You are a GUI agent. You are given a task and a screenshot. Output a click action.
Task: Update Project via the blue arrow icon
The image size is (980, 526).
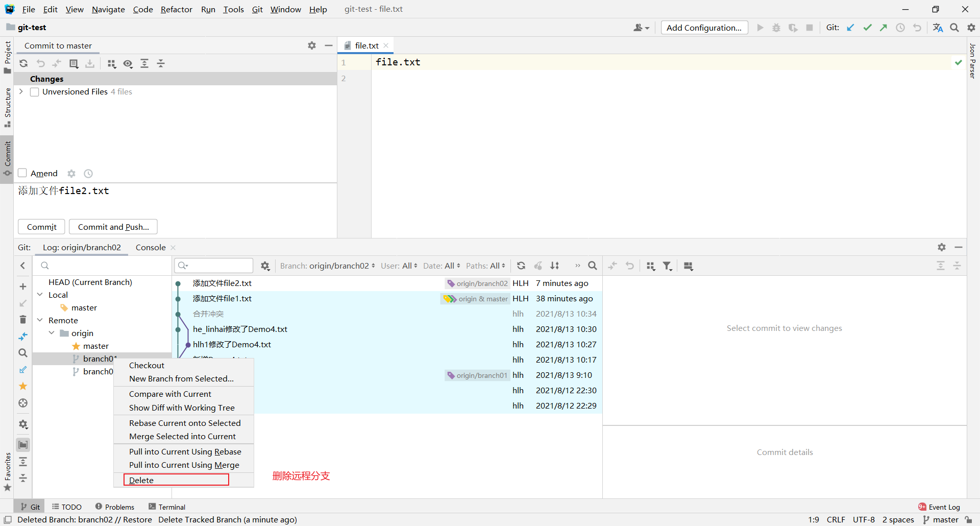coord(850,27)
